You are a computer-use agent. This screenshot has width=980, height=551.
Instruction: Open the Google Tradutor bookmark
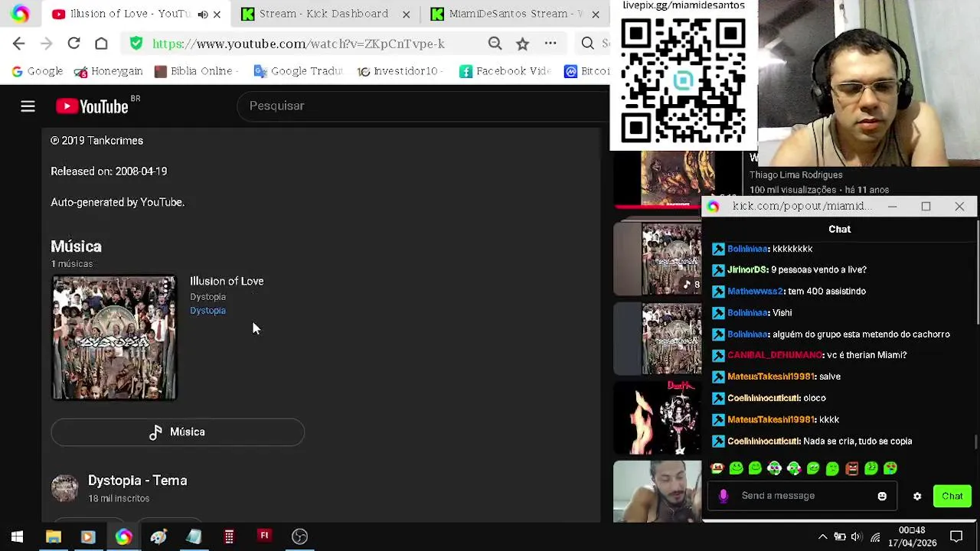point(297,71)
